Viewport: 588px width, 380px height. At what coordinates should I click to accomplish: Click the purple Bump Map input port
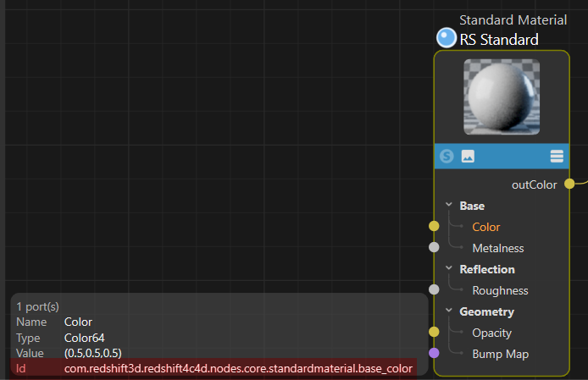434,353
